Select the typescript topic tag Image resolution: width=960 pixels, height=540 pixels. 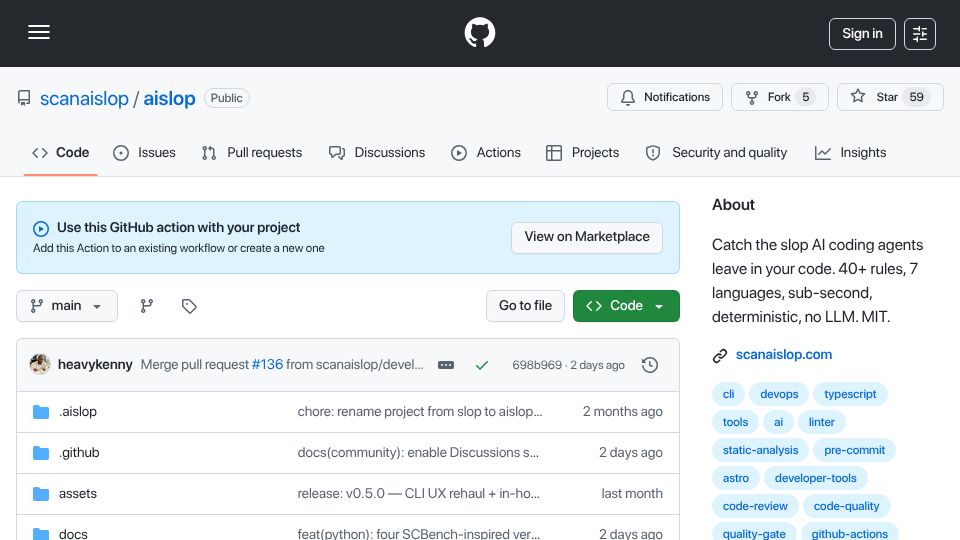tap(850, 394)
